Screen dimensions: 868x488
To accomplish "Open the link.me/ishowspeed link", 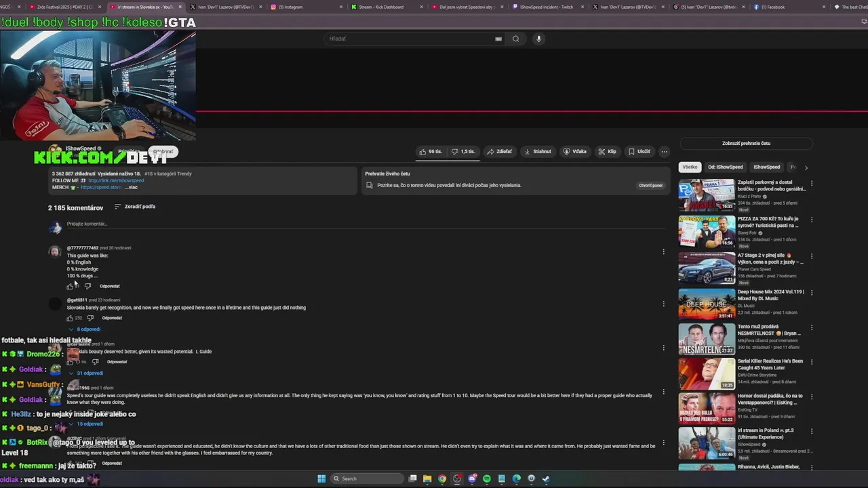I will point(116,180).
